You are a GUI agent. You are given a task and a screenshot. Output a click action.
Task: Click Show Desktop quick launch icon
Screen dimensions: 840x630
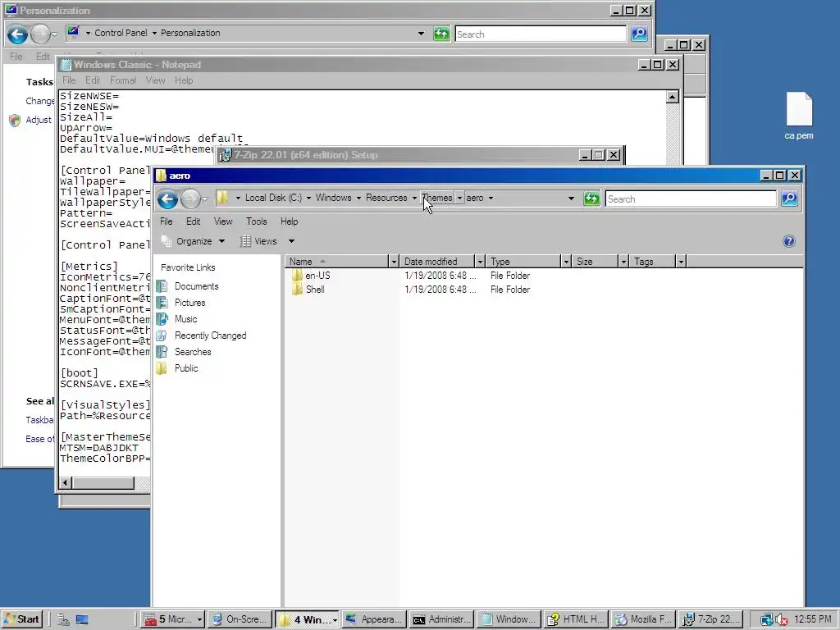tap(82, 620)
